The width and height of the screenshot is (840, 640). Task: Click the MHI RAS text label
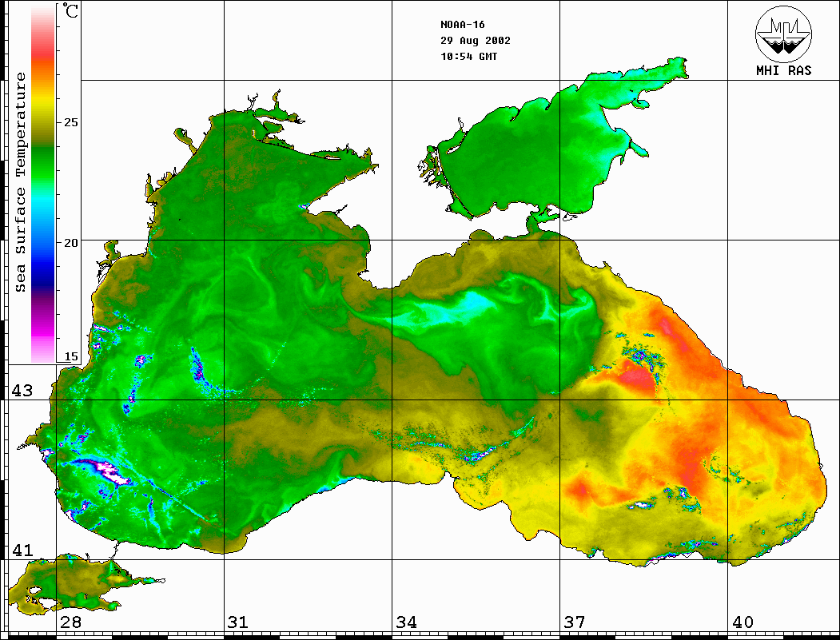click(783, 70)
